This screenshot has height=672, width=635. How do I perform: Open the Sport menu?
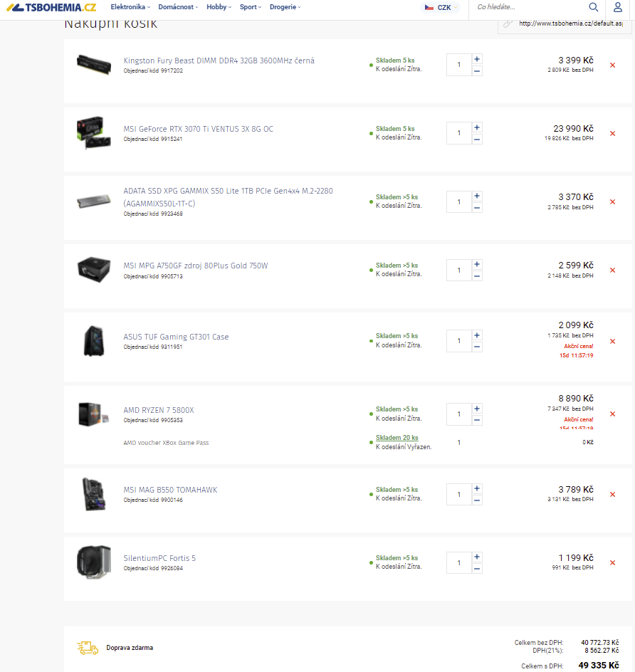tap(250, 7)
